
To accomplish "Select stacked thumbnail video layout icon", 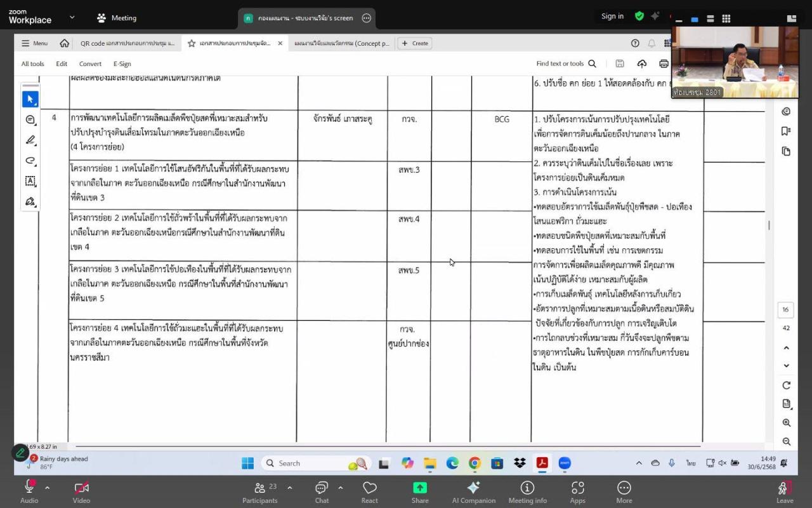I will 710,19.
